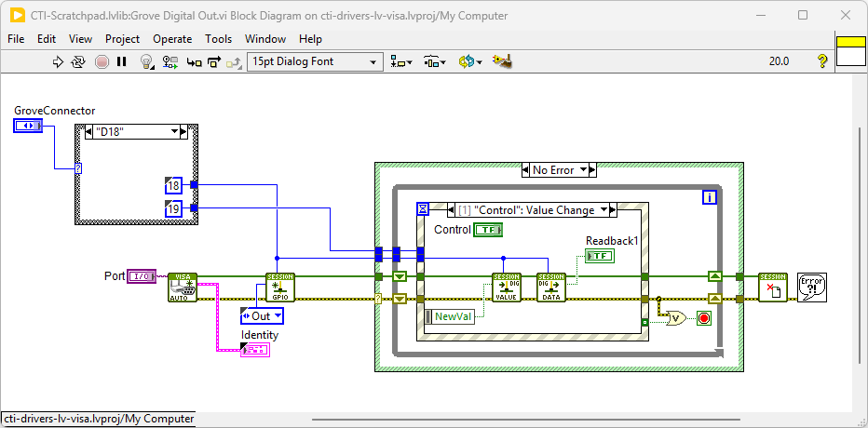Open the Reorder objects dropdown
The image size is (868, 428).
click(x=469, y=61)
